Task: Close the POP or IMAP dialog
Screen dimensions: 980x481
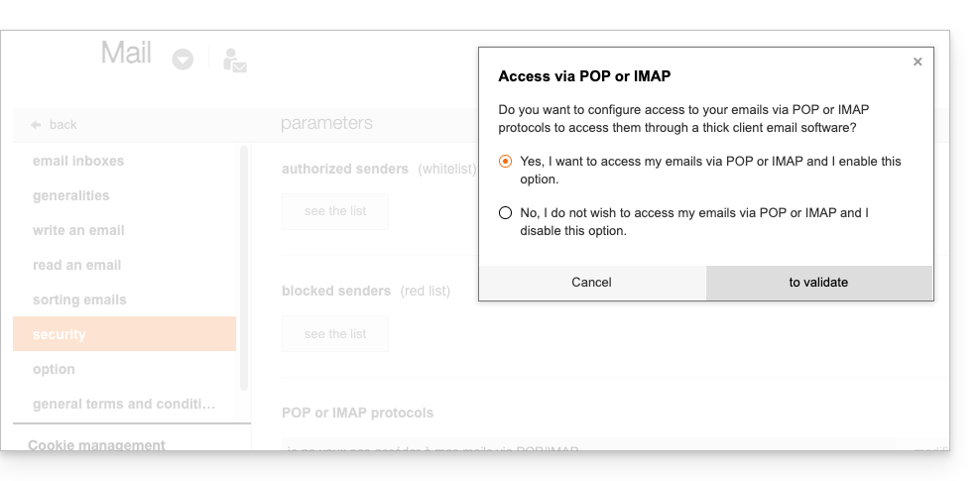Action: point(918,61)
